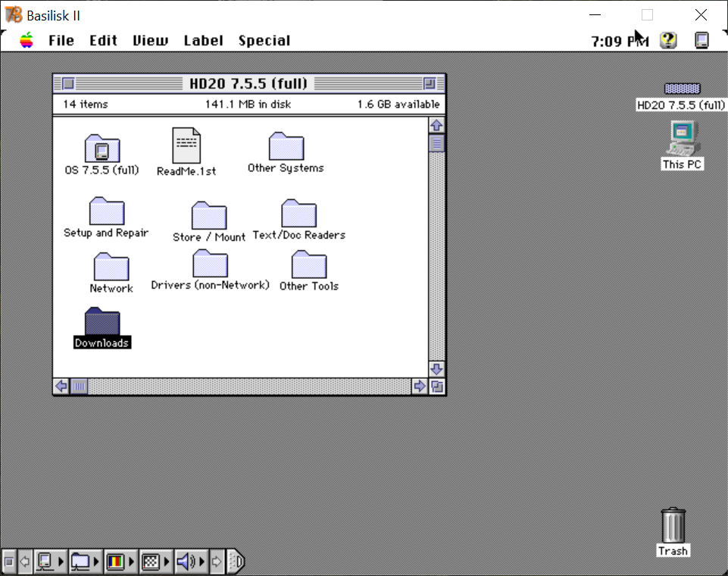Open the AppleTalk switch Control Strip module

(x=50, y=562)
